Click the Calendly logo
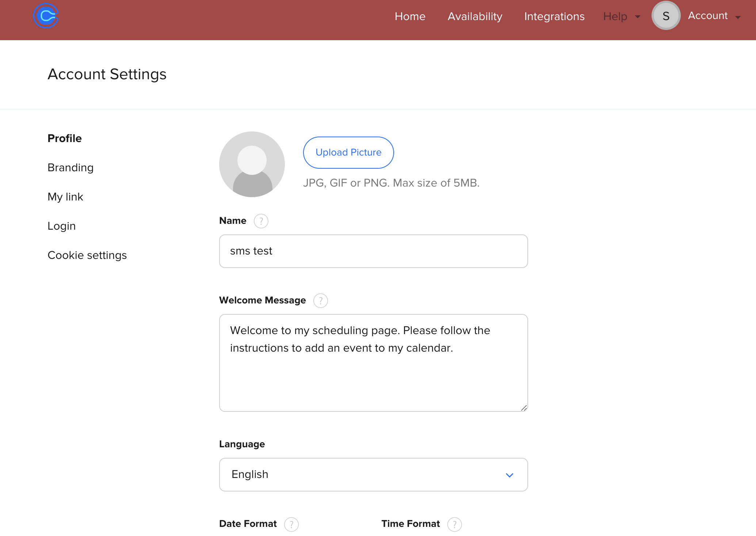Screen dimensions: 756x536 point(46,15)
